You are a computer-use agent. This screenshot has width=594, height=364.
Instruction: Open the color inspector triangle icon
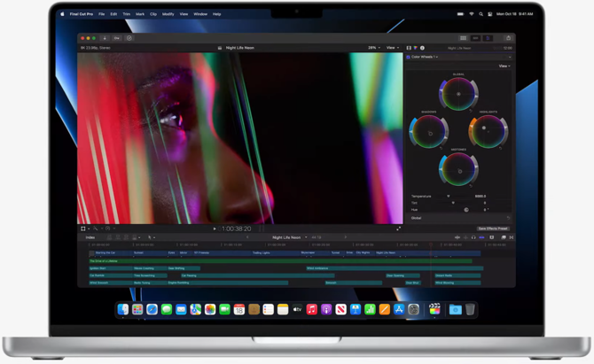[415, 48]
